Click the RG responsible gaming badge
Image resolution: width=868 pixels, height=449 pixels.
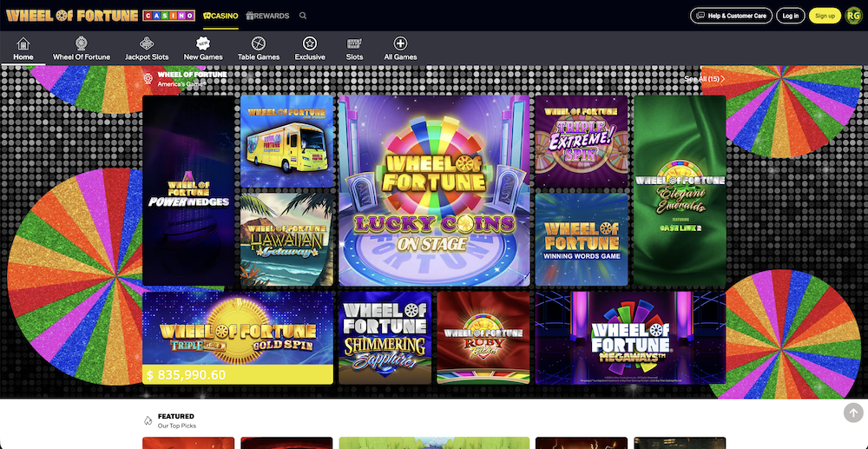[853, 16]
